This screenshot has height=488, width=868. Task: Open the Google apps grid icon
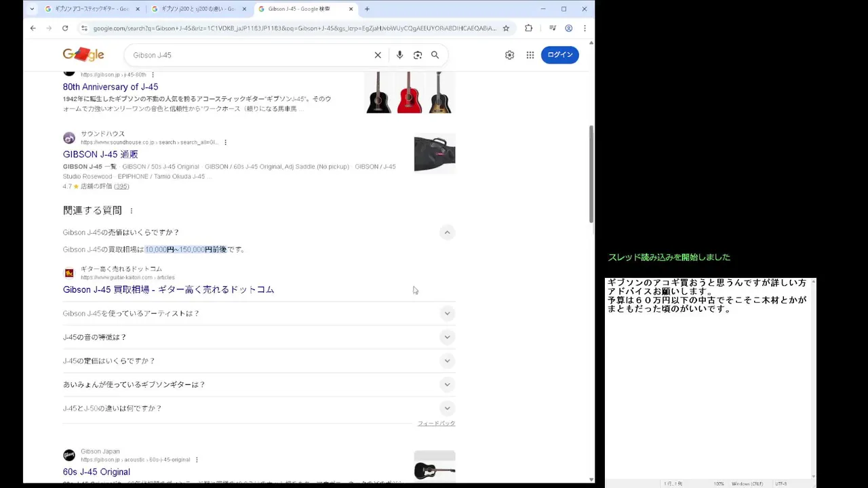530,55
